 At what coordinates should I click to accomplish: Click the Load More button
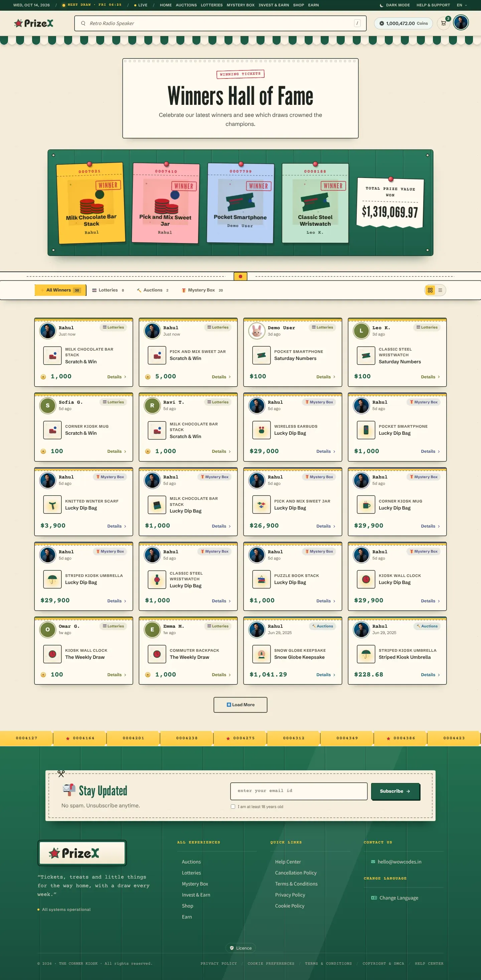[240, 705]
